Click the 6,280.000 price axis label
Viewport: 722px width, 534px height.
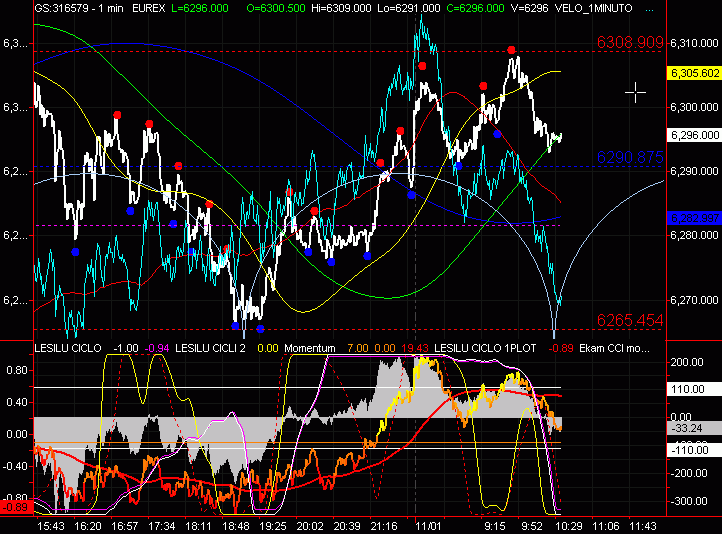(x=694, y=235)
